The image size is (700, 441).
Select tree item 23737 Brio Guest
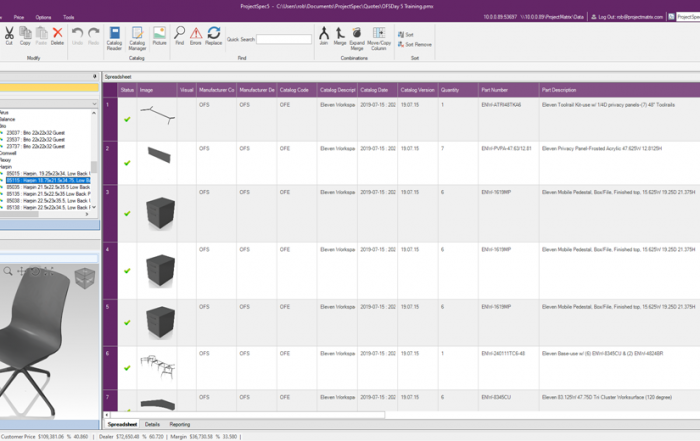click(35, 146)
